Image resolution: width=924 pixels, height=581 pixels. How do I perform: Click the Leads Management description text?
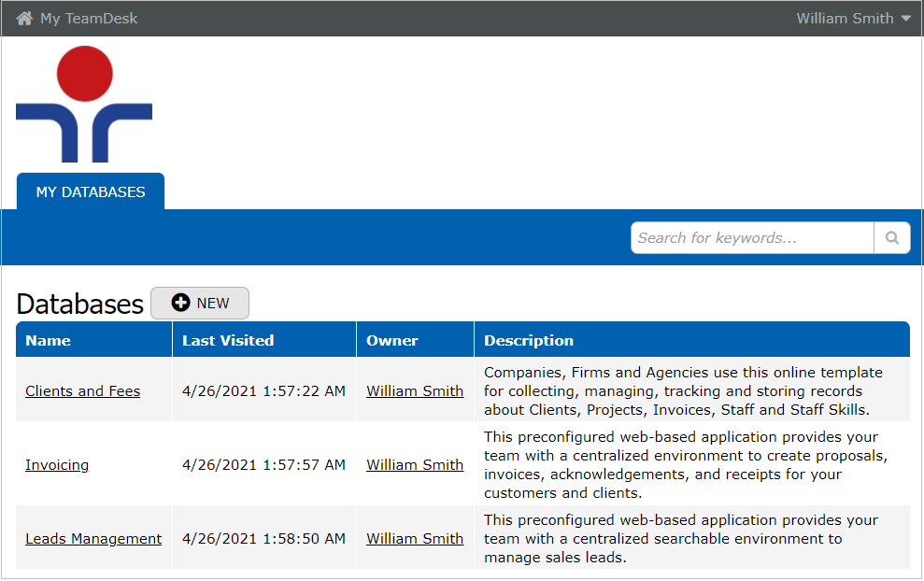(x=681, y=539)
